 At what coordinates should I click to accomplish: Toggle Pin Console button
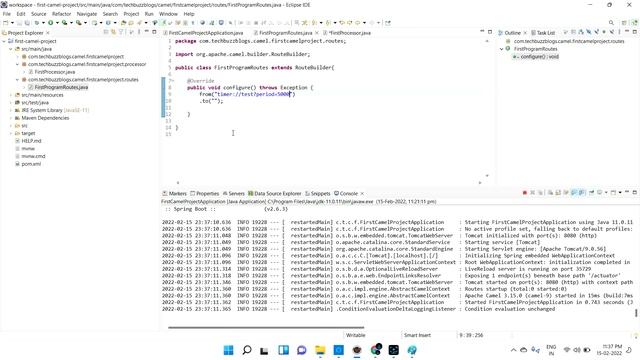tap(591, 193)
